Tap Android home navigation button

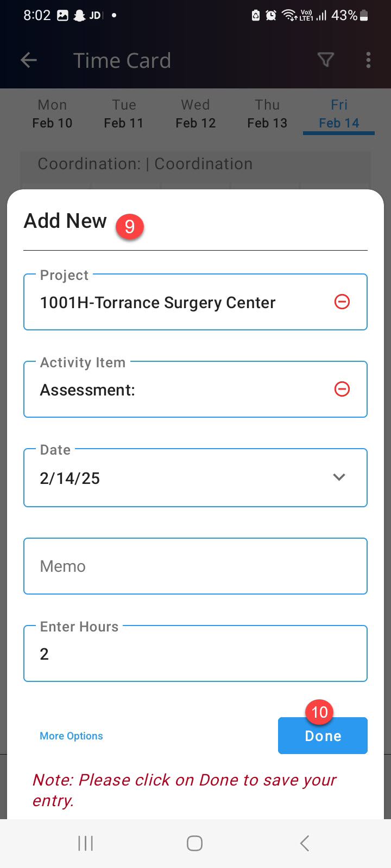point(194,843)
